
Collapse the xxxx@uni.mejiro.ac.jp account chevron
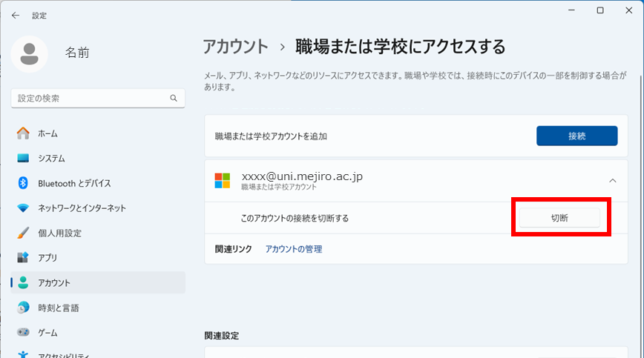tap(612, 181)
